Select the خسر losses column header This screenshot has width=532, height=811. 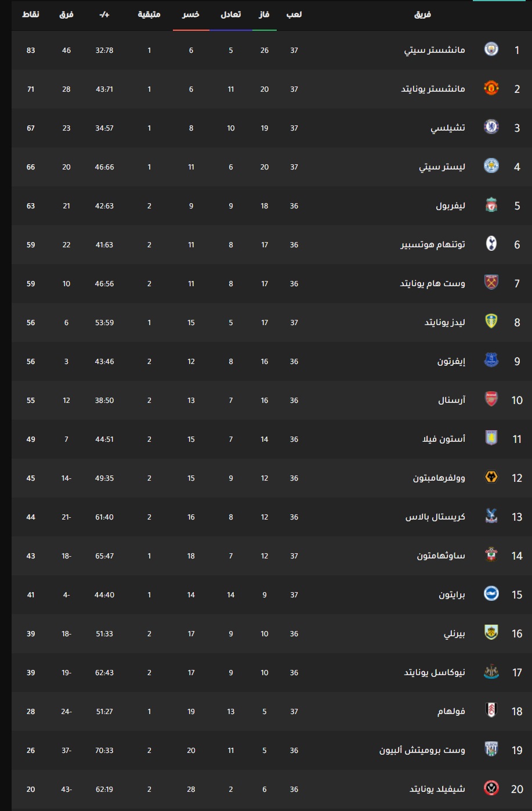coord(191,15)
